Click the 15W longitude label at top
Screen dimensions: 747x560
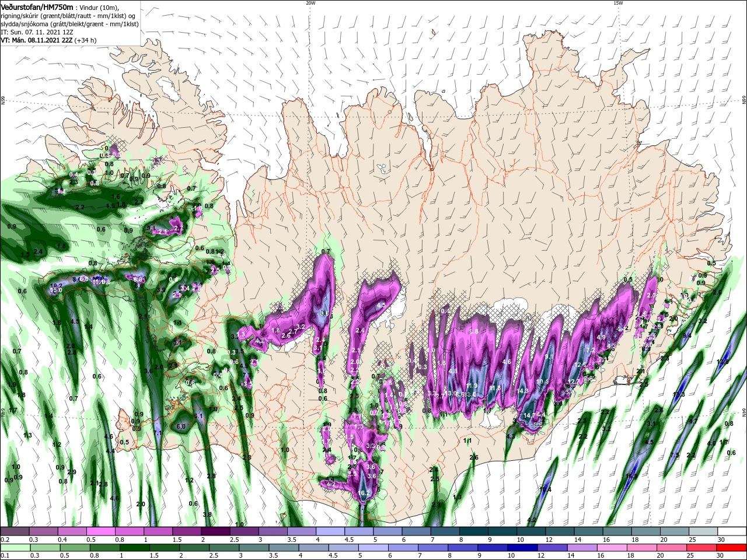coord(618,3)
